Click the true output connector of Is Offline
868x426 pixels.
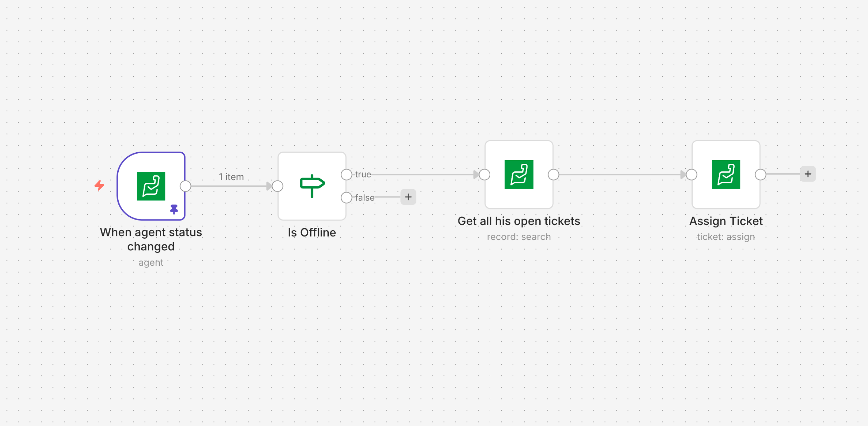tap(346, 174)
